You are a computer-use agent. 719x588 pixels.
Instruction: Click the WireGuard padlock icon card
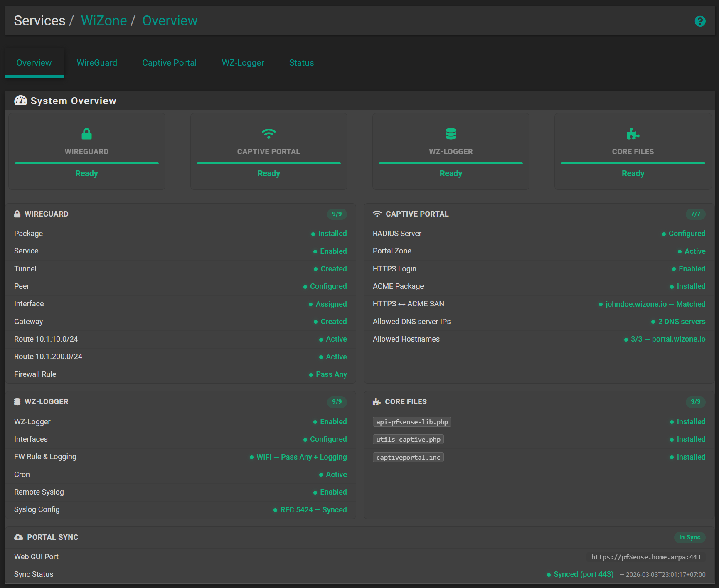coord(86,134)
